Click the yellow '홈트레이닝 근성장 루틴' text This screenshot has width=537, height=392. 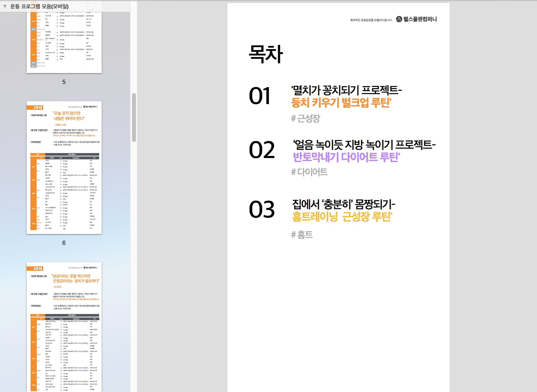342,216
